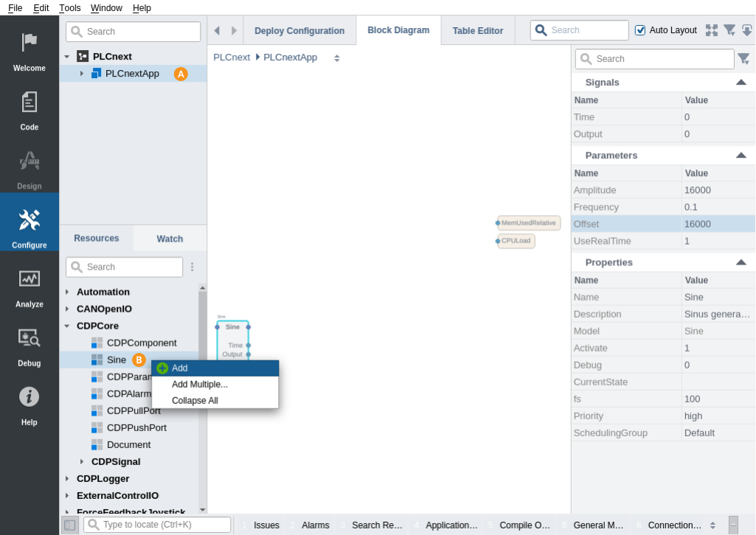The image size is (756, 535).
Task: Select Add Multiple... menu entry
Action: pos(199,385)
